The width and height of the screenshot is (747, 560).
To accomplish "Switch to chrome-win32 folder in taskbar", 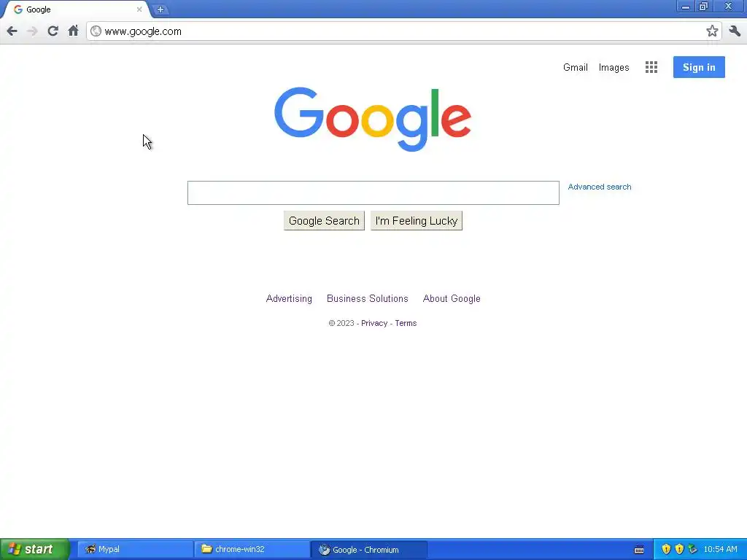I will (252, 550).
